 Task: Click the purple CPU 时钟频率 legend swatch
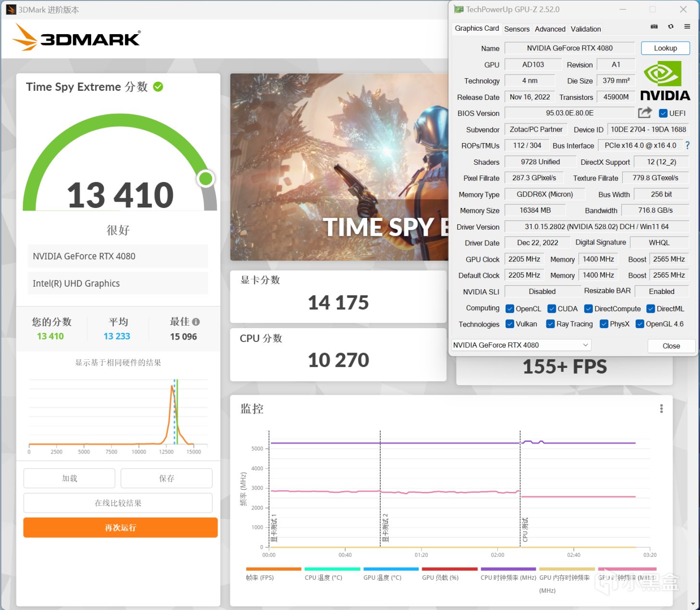508,569
